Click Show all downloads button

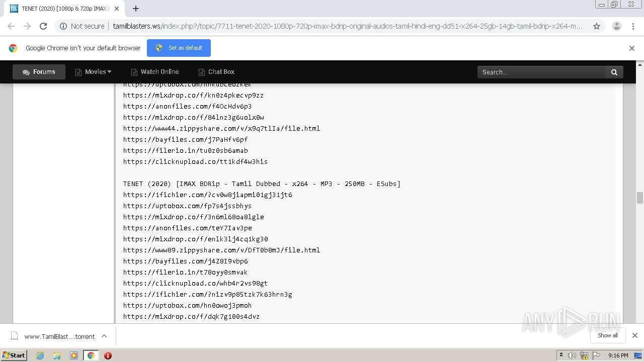[607, 335]
